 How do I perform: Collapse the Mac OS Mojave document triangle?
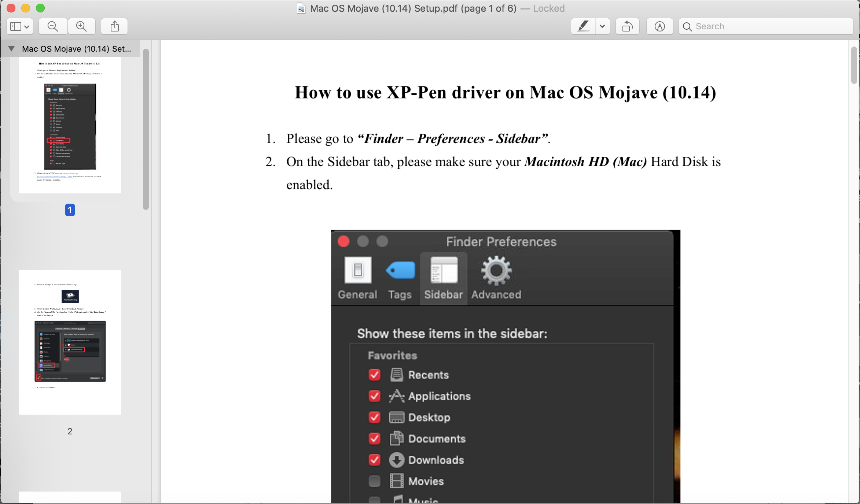11,49
